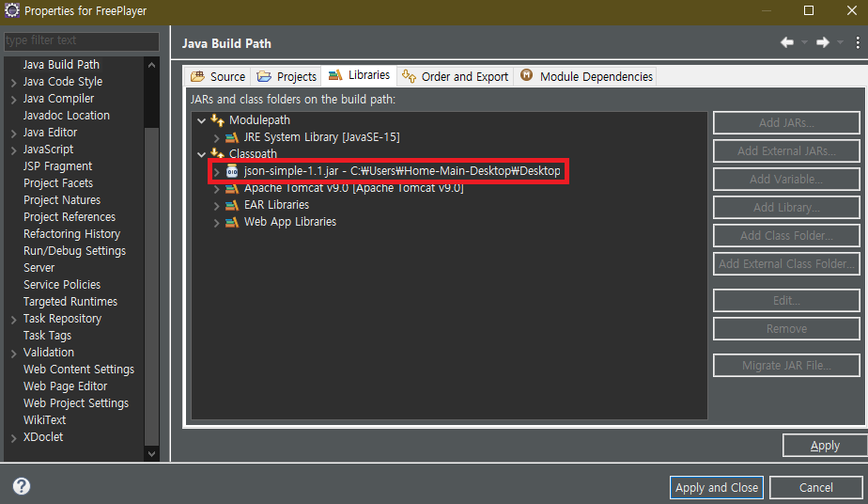Click the Add JARs... button
The image size is (868, 504).
pos(786,123)
